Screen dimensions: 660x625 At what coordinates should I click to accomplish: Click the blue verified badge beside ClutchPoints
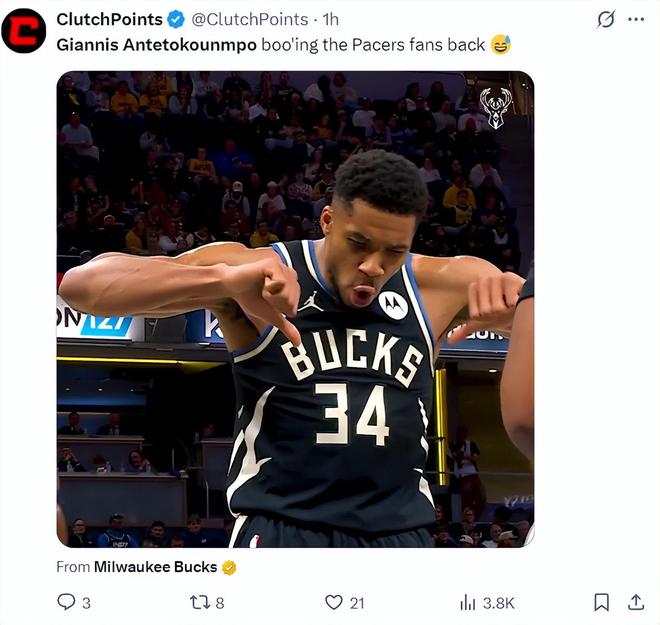[x=176, y=19]
